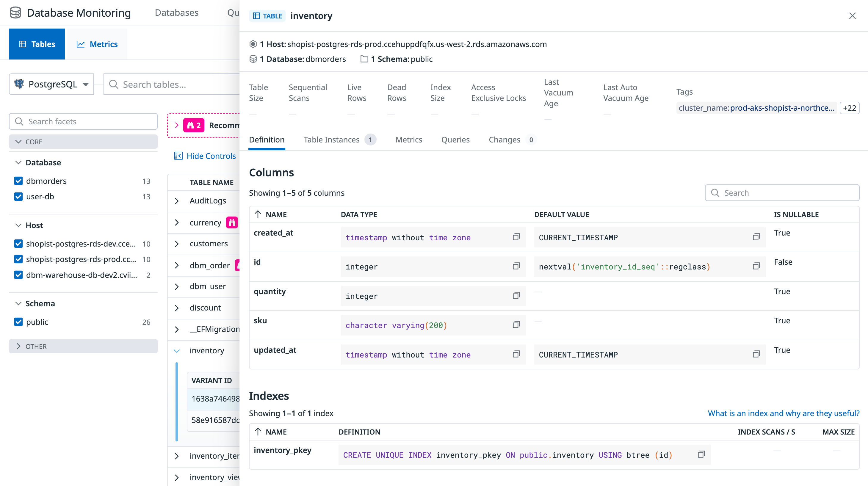The image size is (868, 486).
Task: Open the PostgreSQL database type dropdown
Action: point(51,84)
